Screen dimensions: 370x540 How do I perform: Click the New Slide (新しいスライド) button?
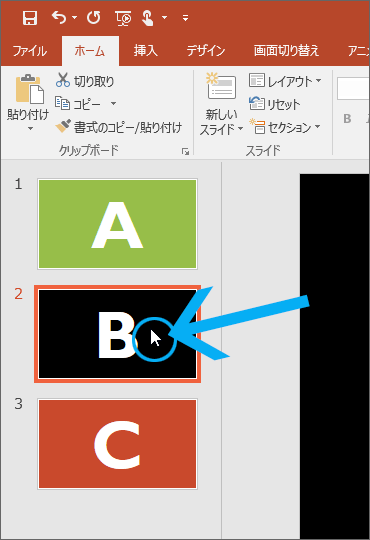[222, 103]
